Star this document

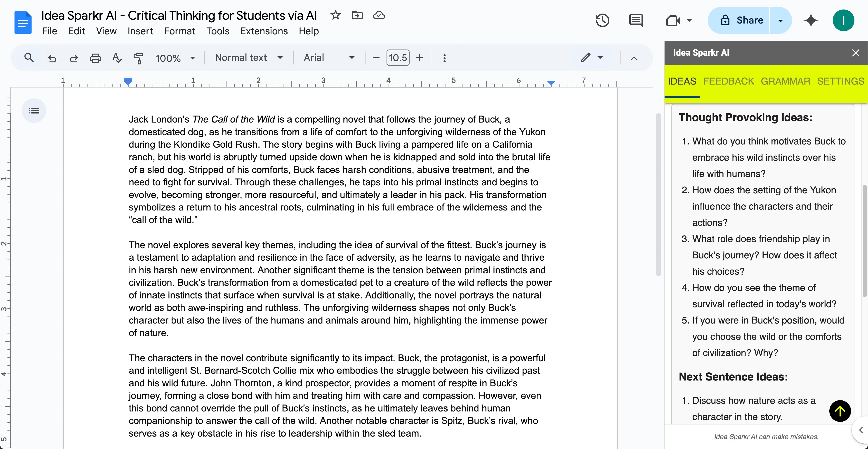pos(335,15)
